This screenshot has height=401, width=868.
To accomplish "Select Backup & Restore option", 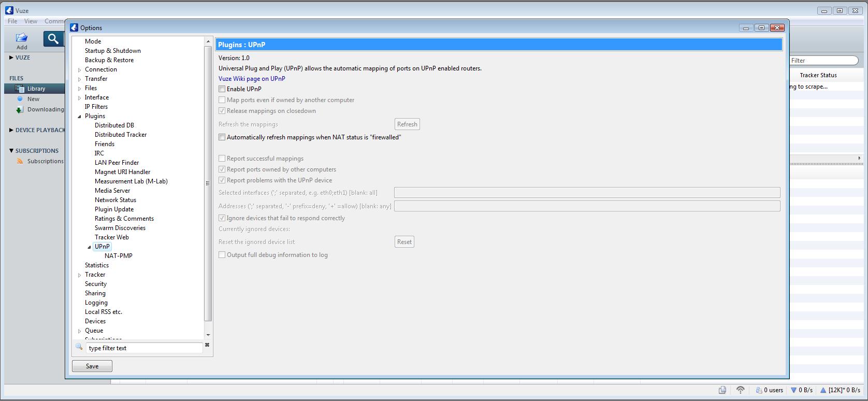I will (x=109, y=60).
